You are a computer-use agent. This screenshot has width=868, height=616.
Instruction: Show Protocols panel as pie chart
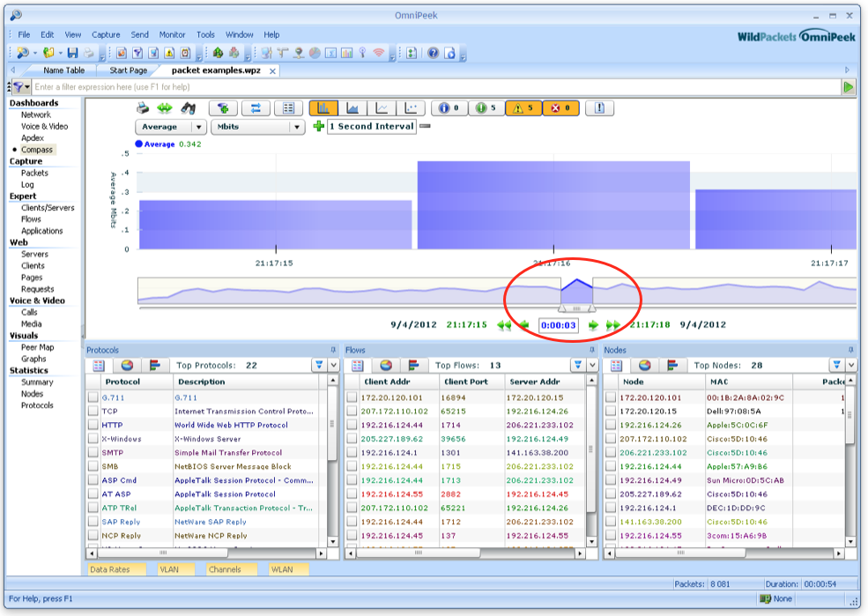click(x=127, y=366)
